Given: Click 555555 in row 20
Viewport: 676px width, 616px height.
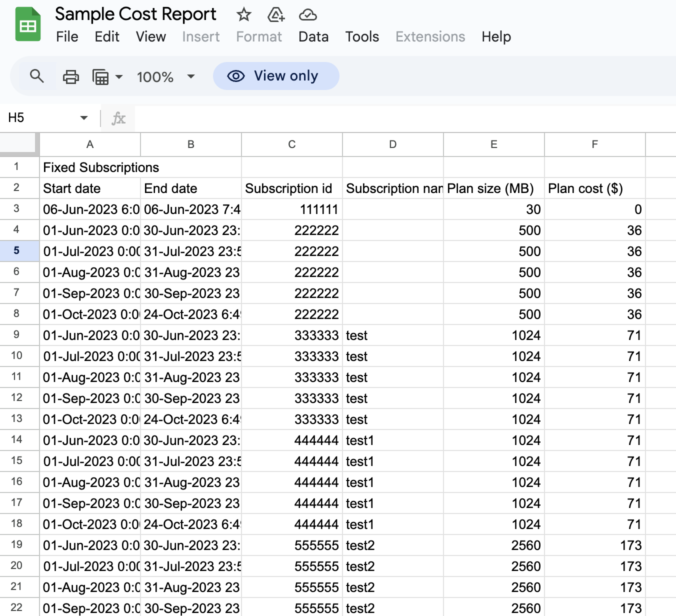Looking at the screenshot, I should point(292,566).
